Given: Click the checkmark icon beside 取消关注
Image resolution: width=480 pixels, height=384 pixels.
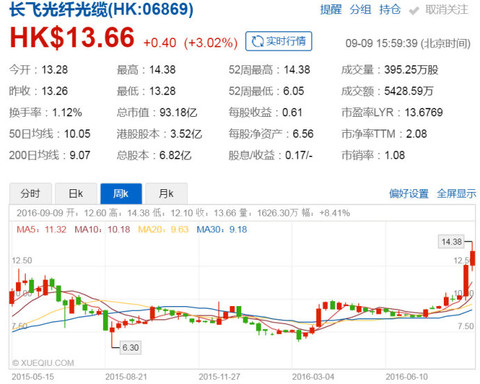Looking at the screenshot, I should (x=414, y=11).
